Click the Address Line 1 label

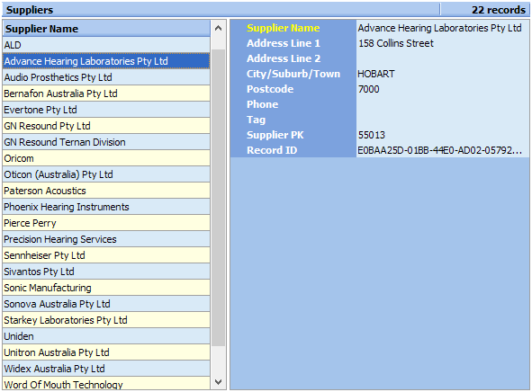(x=284, y=43)
